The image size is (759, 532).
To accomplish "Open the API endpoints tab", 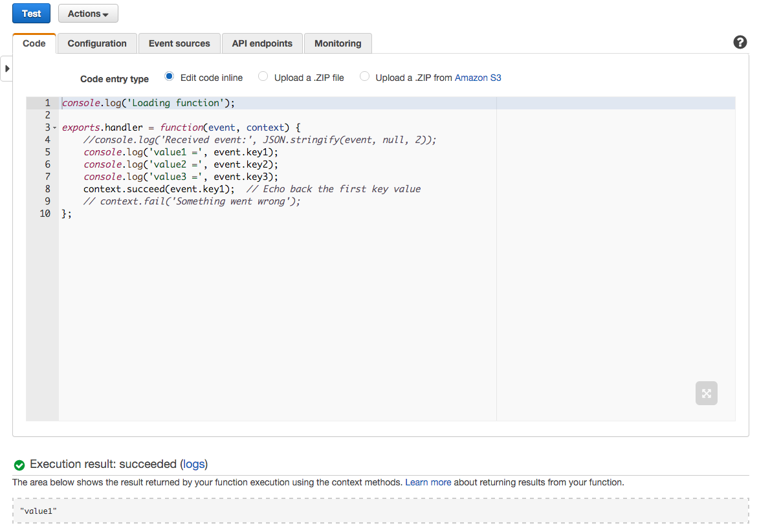I will [262, 43].
